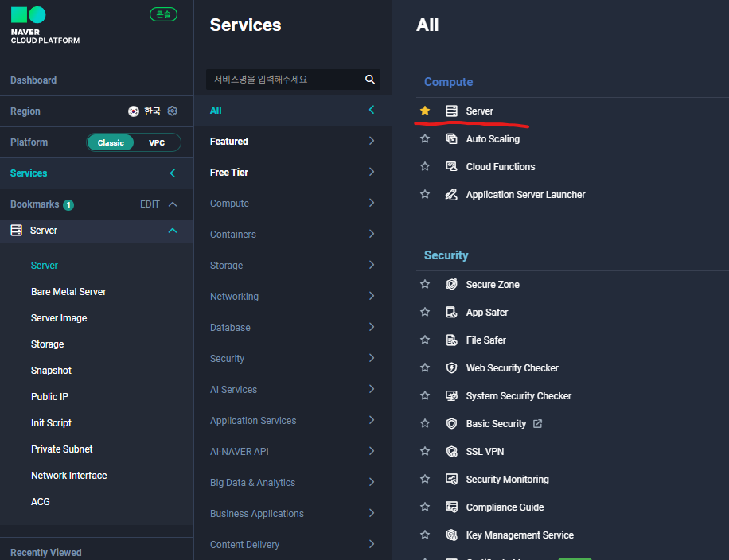Open the Private Subnet submenu item

point(62,449)
